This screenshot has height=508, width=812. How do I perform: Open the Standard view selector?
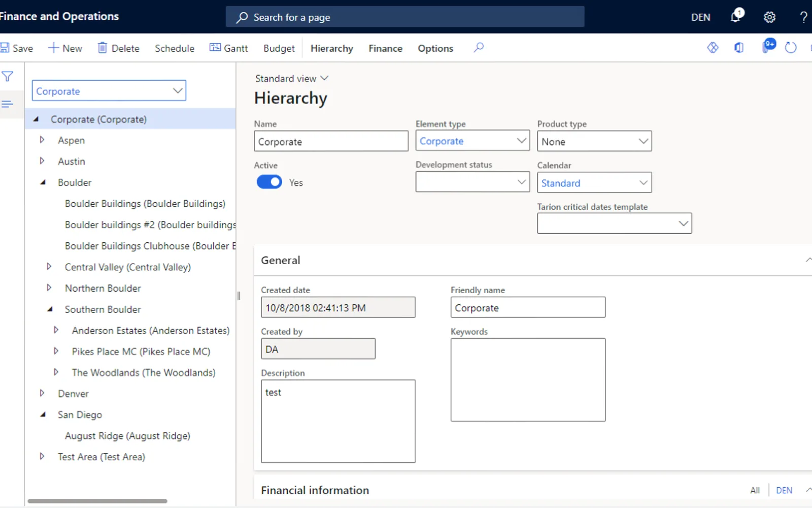[x=292, y=79]
